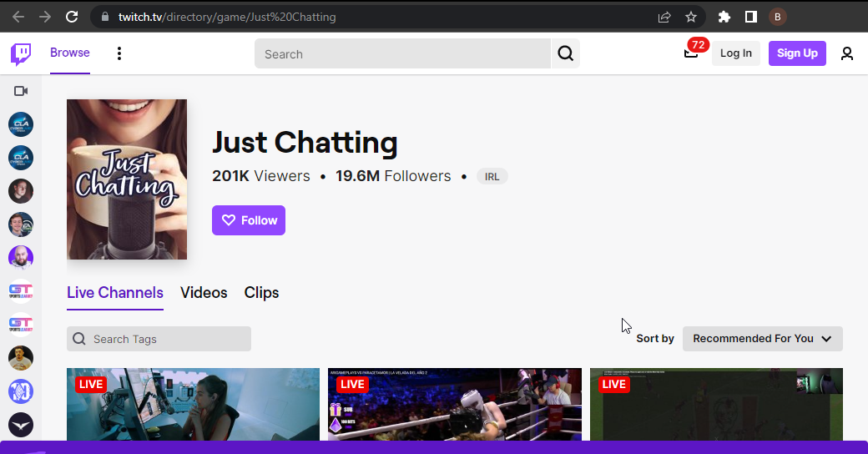The width and height of the screenshot is (868, 454).
Task: Click the search magnifier button
Action: coord(565,53)
